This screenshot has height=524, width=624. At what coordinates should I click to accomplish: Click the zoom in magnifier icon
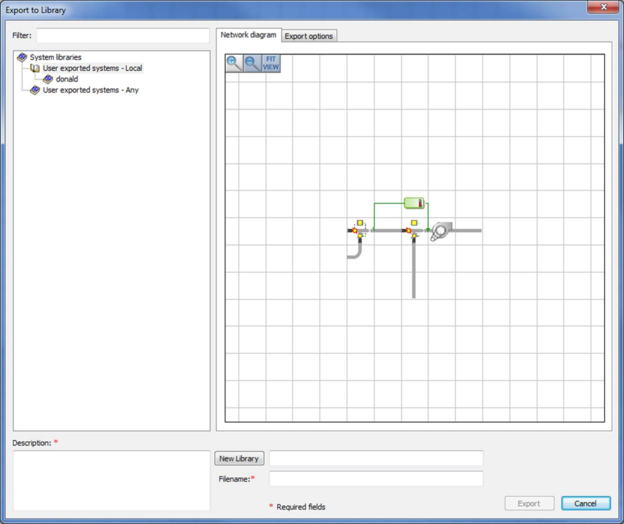pos(233,62)
